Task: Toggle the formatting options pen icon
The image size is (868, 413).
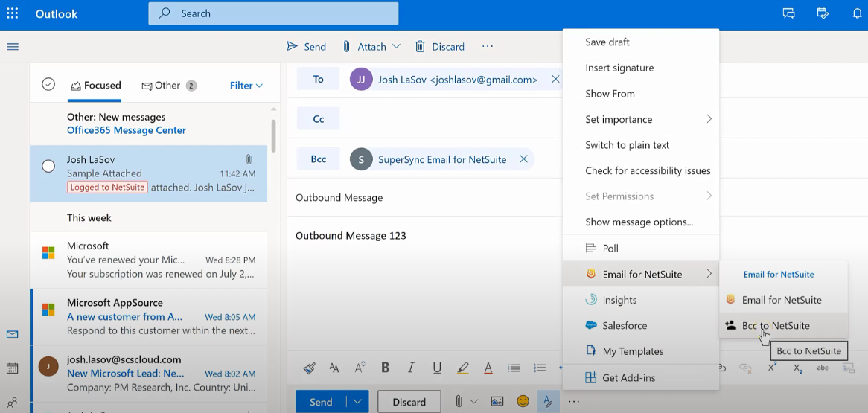Action: click(x=548, y=401)
